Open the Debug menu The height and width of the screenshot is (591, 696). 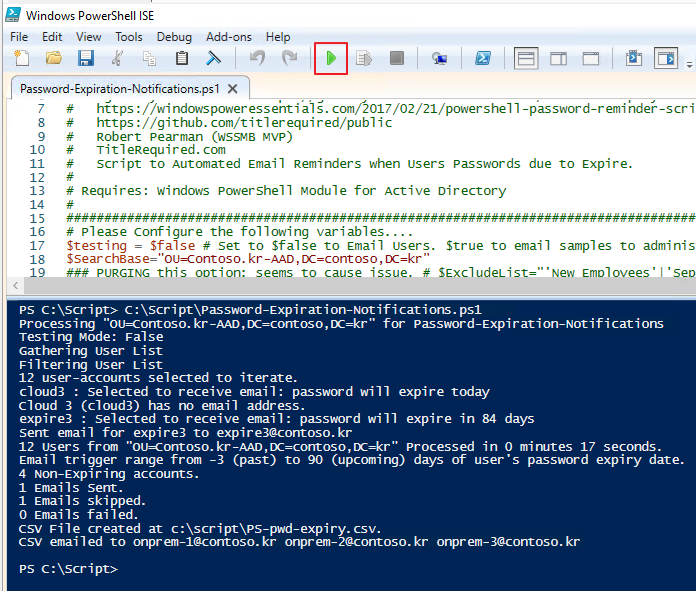pos(174,37)
